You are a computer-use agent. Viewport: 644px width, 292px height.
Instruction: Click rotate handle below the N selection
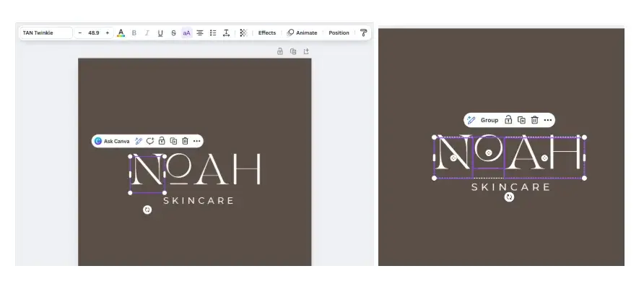[147, 210]
